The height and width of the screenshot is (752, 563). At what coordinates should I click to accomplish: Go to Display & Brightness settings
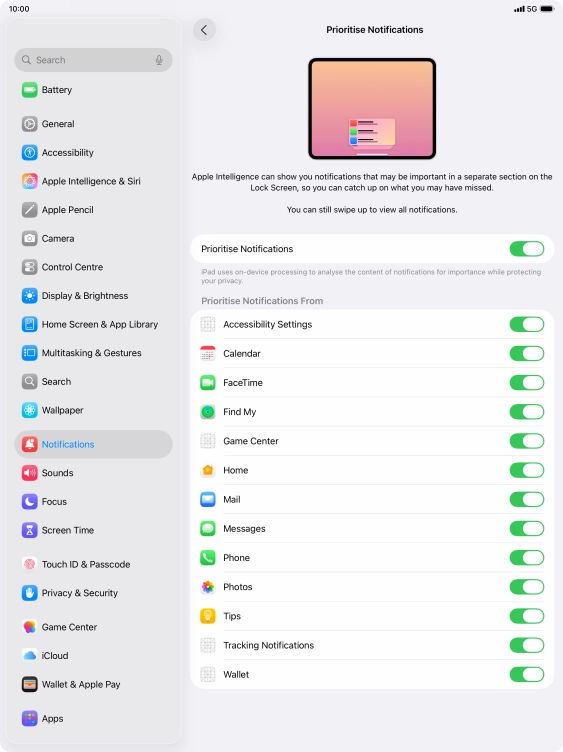point(94,295)
